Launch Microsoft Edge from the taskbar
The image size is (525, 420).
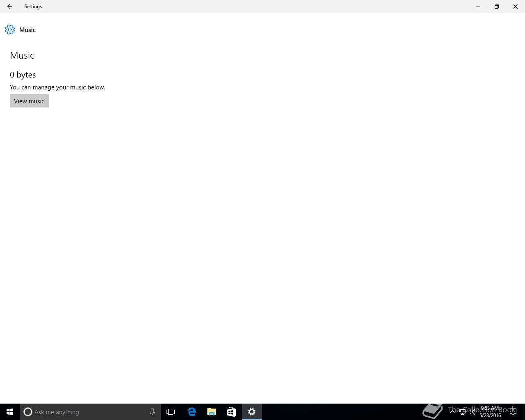(192, 412)
